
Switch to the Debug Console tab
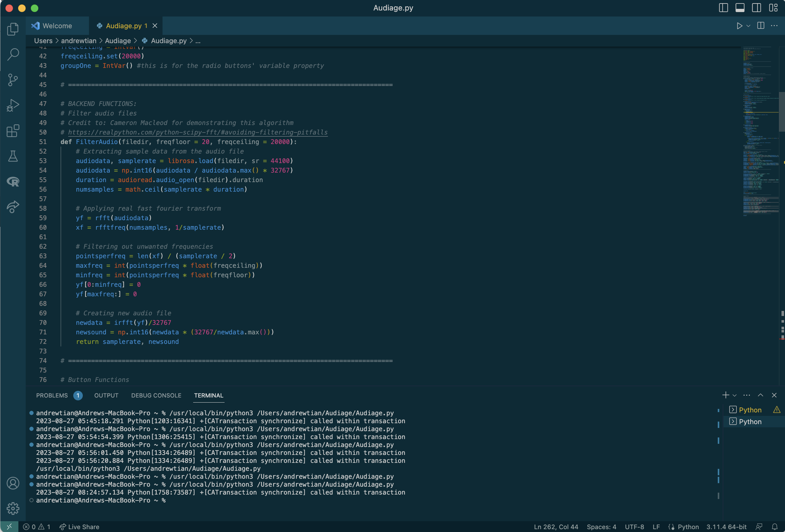[156, 395]
